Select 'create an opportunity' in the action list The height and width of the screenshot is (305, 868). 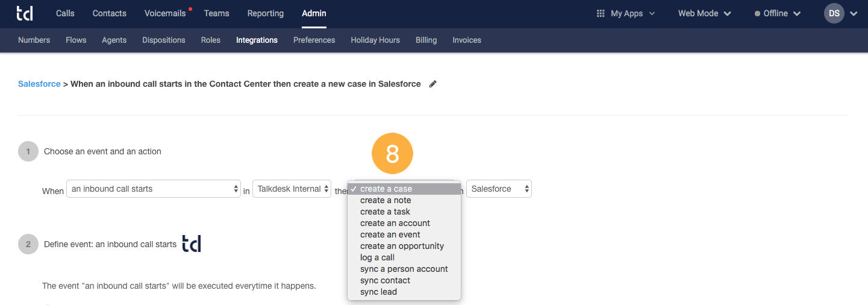(x=404, y=246)
